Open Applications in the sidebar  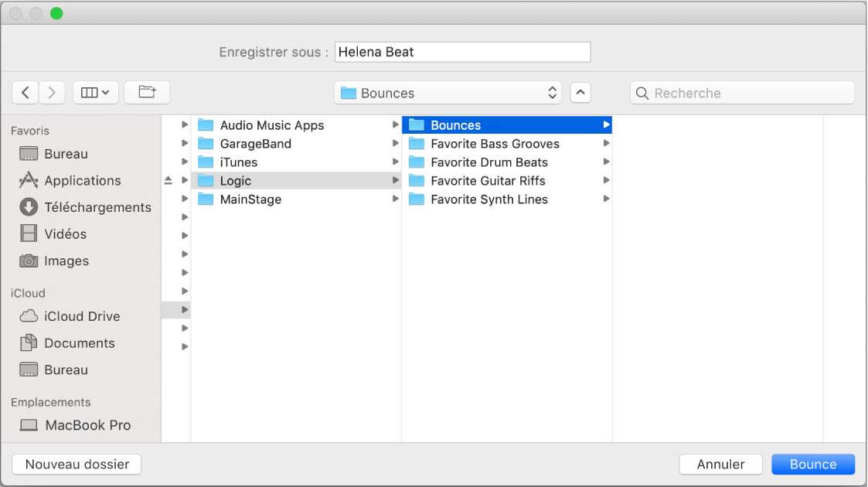[x=82, y=181]
